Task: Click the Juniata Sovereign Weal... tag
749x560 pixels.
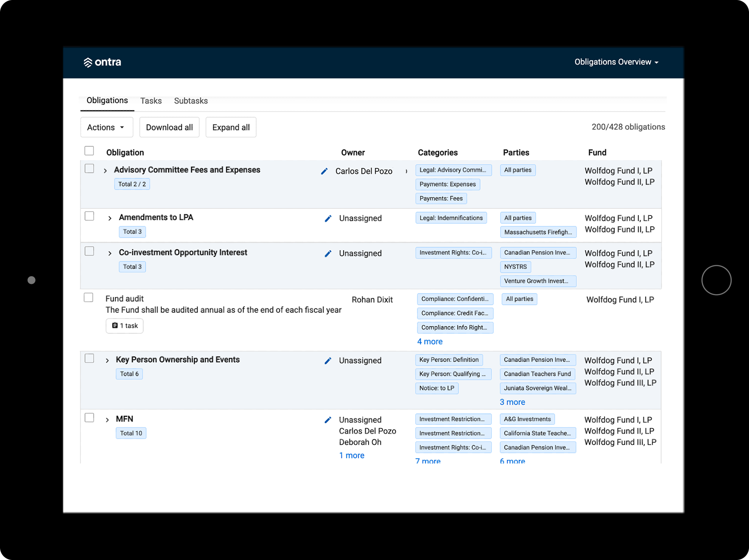Action: pos(538,388)
